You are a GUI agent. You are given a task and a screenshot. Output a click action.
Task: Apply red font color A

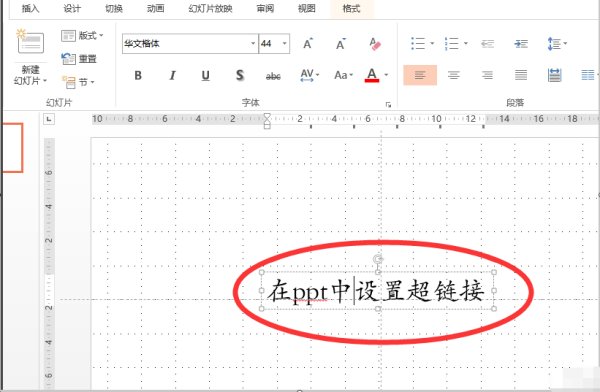pos(372,75)
